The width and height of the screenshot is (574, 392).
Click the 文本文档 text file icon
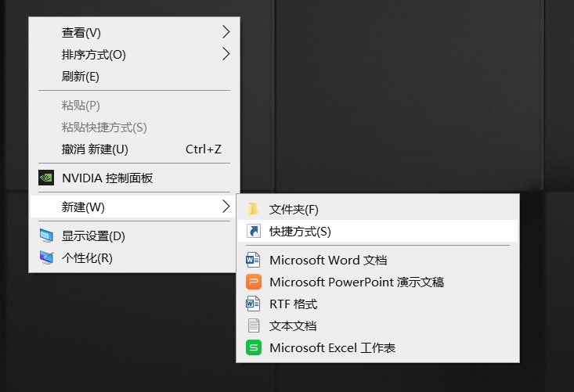[x=253, y=325]
